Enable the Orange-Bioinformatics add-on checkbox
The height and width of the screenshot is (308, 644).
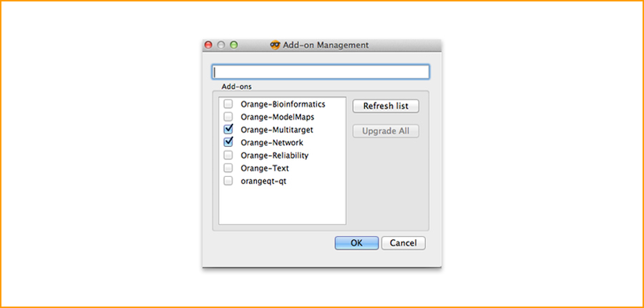coord(228,104)
